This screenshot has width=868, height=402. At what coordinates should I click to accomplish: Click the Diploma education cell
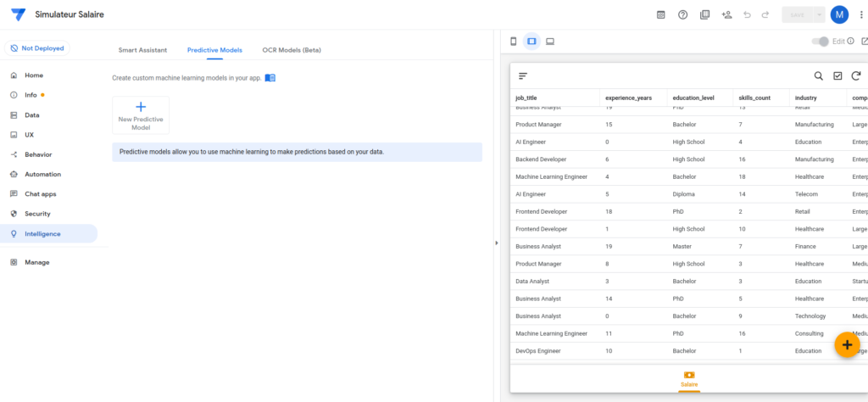684,194
